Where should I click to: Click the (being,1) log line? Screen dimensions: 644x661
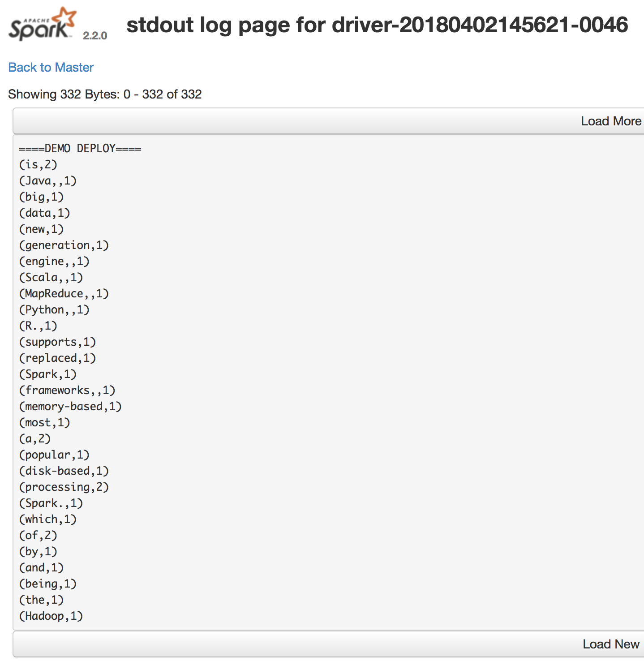point(48,584)
